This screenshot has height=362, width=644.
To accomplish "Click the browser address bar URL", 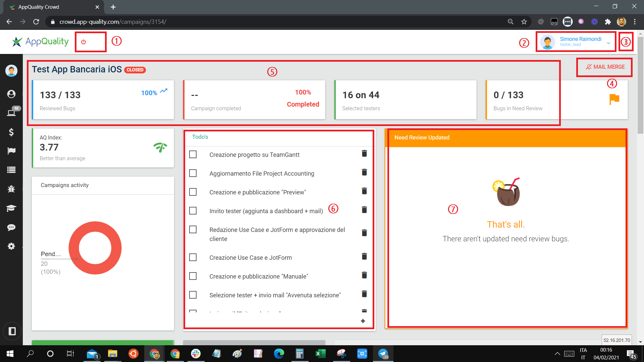I will pos(113,22).
